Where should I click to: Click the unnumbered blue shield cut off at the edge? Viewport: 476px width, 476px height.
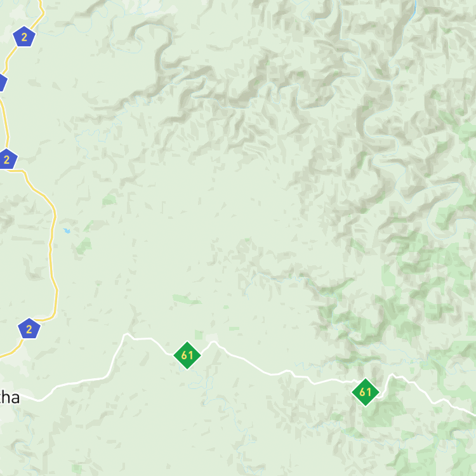(3, 82)
